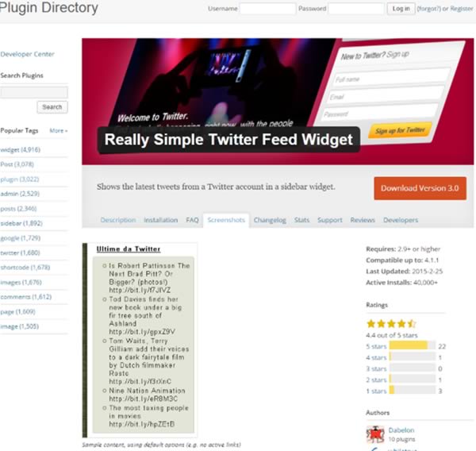Go to the Stats tab
Image resolution: width=476 pixels, height=451 pixels.
(301, 220)
